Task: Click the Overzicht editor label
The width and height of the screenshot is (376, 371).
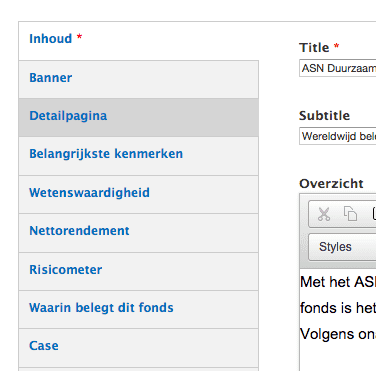Action: click(x=331, y=184)
